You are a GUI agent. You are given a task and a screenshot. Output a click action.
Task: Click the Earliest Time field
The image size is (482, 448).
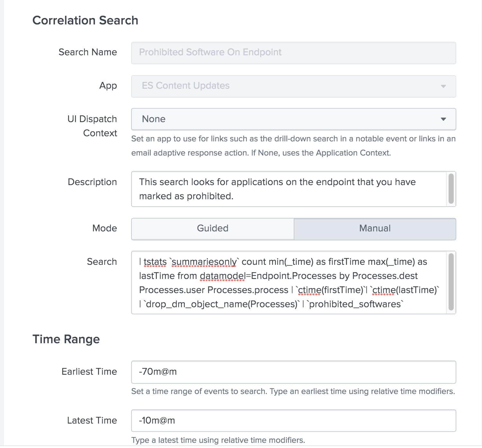point(294,372)
